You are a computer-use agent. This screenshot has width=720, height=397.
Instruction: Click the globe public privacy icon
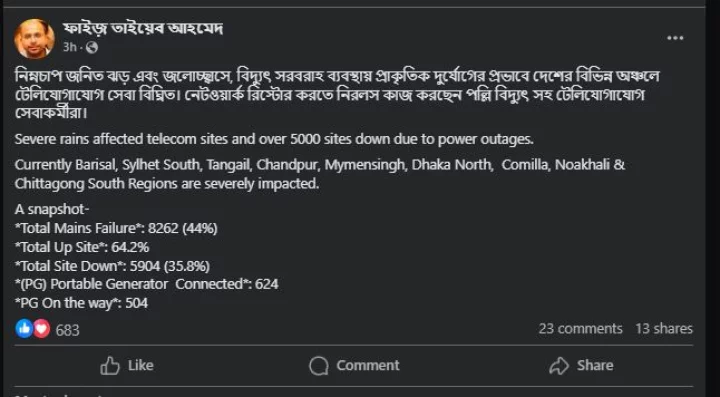[x=92, y=47]
